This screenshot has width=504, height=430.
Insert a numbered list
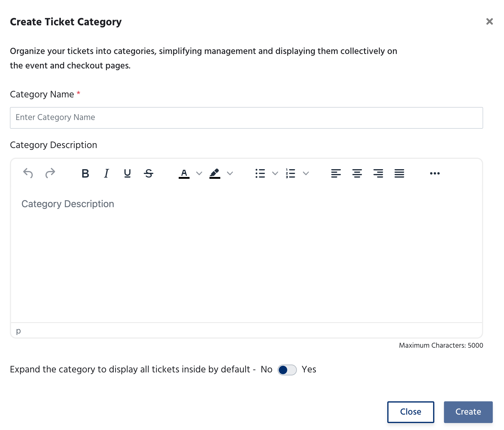pos(291,173)
